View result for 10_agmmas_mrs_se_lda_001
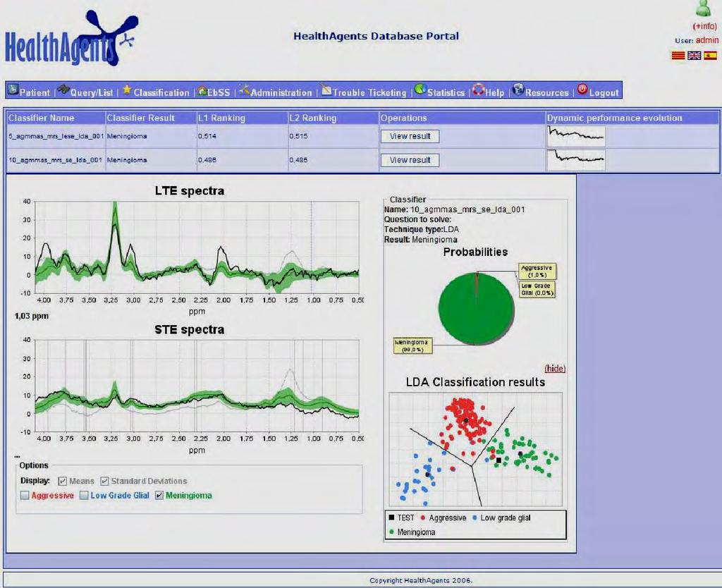The image size is (722, 588). (410, 160)
